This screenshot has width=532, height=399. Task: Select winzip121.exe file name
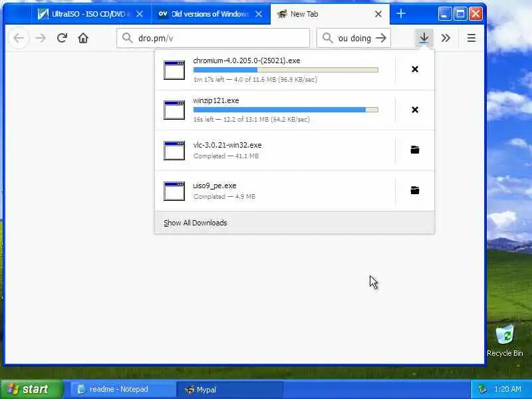click(216, 101)
